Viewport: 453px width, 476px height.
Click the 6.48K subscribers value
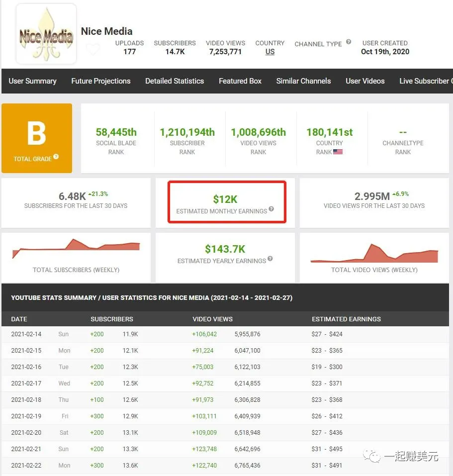pyautogui.click(x=72, y=196)
